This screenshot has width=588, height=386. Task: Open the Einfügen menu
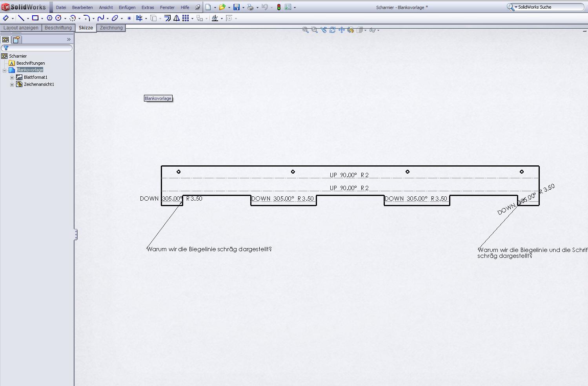(127, 7)
